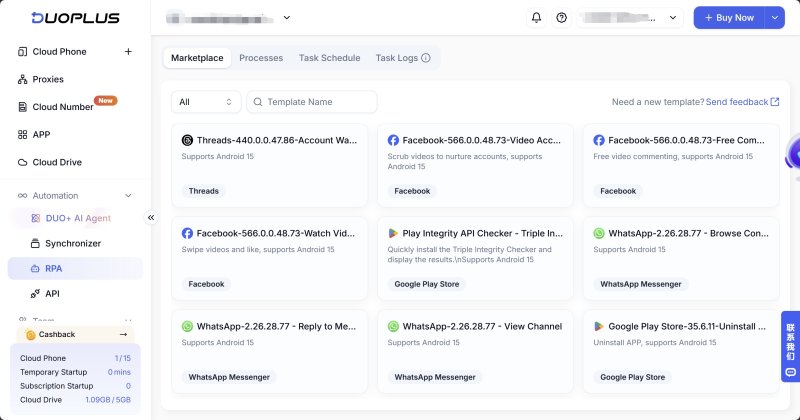Collapse the Automation section chevron

point(128,195)
